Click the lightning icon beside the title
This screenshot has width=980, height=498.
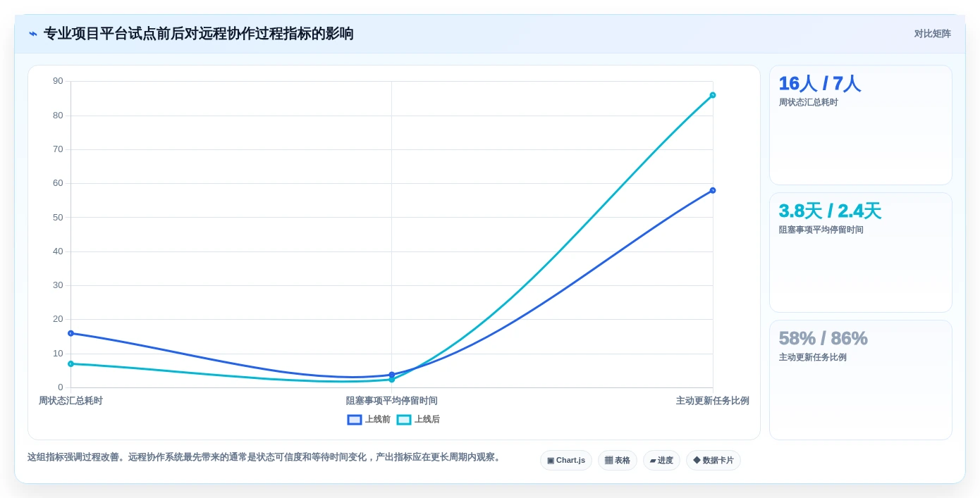click(33, 34)
